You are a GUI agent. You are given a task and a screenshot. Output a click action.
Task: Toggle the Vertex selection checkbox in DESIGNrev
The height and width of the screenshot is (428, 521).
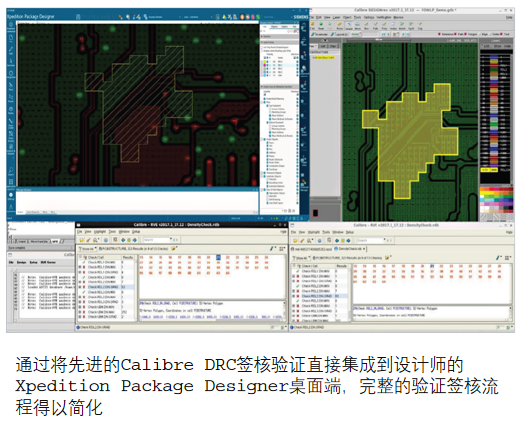coord(490,34)
